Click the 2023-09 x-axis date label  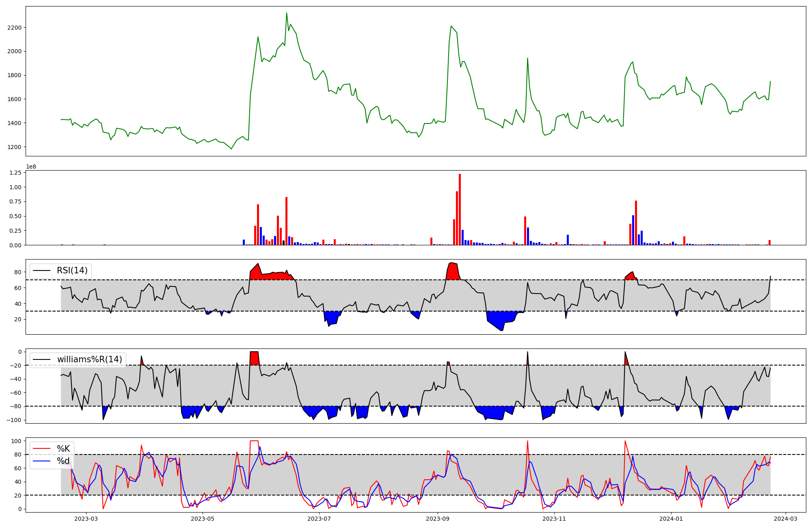(x=438, y=519)
